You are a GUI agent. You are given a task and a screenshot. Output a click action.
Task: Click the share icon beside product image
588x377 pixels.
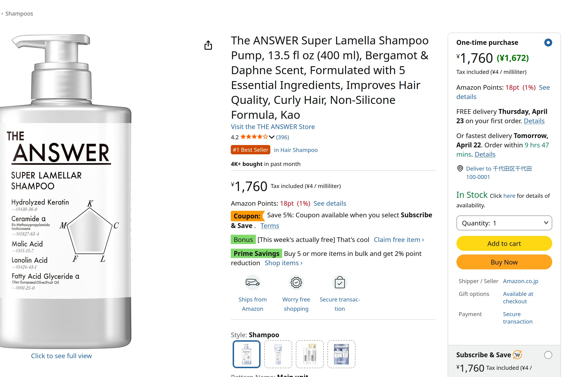coord(208,45)
